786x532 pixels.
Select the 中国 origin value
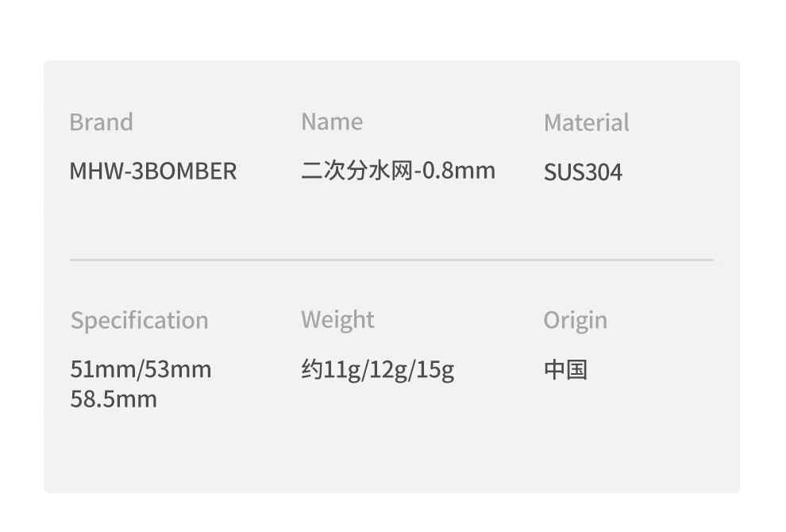point(565,370)
